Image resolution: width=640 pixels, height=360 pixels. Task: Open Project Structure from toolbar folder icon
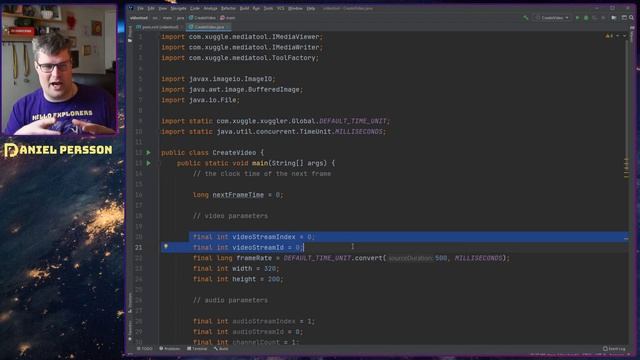pyautogui.click(x=613, y=18)
